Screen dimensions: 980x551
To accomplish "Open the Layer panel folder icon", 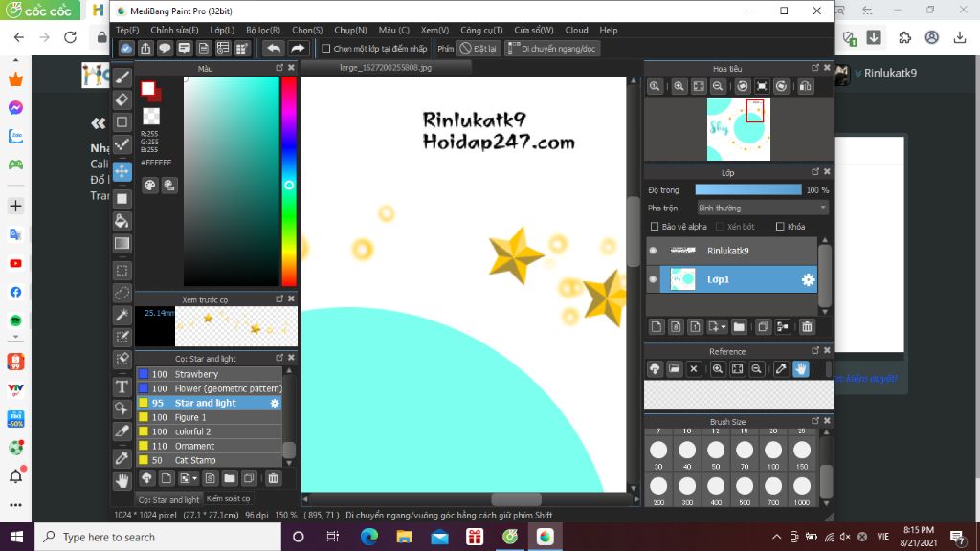I will click(x=739, y=327).
